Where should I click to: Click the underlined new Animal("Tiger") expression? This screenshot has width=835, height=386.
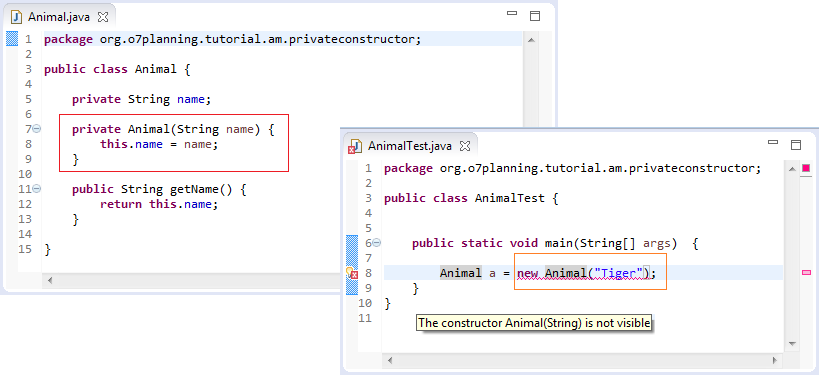(x=583, y=273)
